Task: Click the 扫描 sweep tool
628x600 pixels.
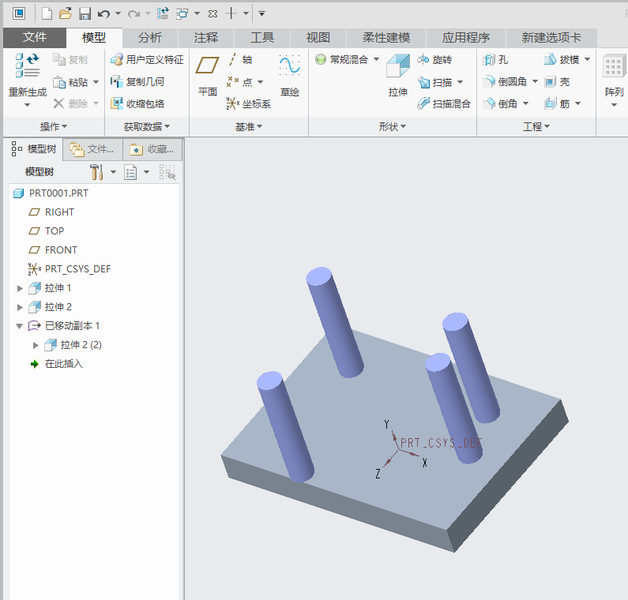Action: click(x=435, y=83)
